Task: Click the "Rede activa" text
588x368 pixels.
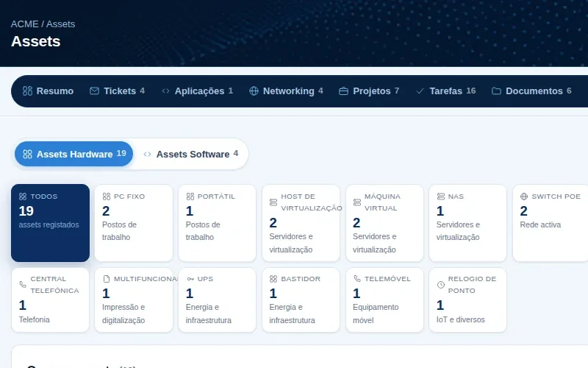Action: click(x=540, y=224)
